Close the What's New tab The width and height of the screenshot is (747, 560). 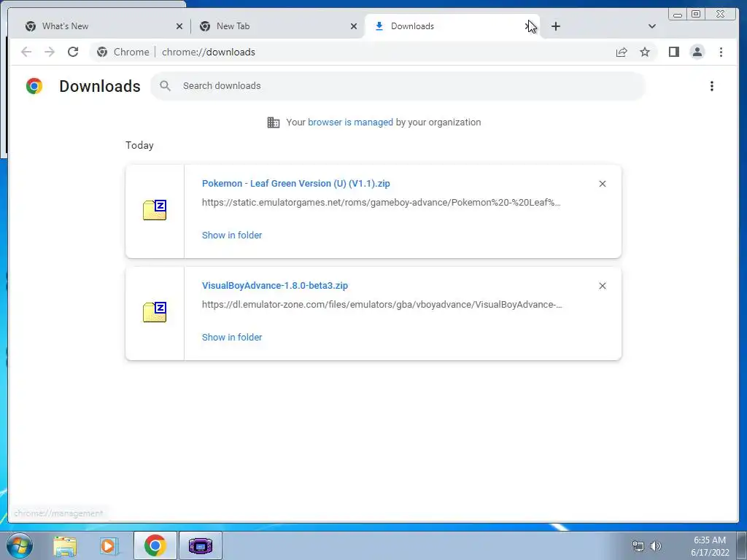179,26
